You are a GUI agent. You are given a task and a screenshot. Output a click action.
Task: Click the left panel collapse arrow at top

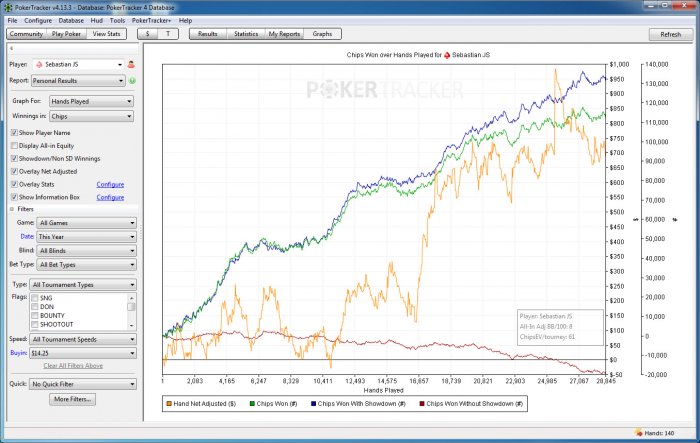coord(12,48)
